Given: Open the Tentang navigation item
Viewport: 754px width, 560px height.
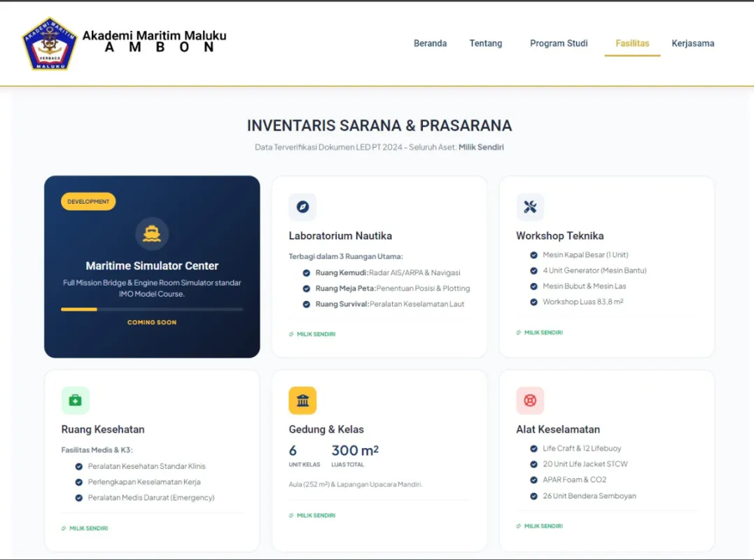Looking at the screenshot, I should 486,43.
